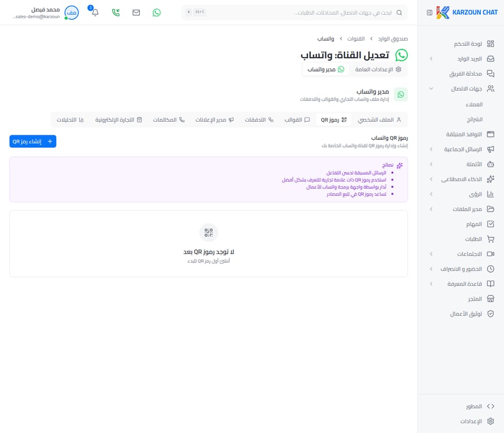Click the Karzoun Chat logo
The height and width of the screenshot is (433, 504).
coord(467,12)
